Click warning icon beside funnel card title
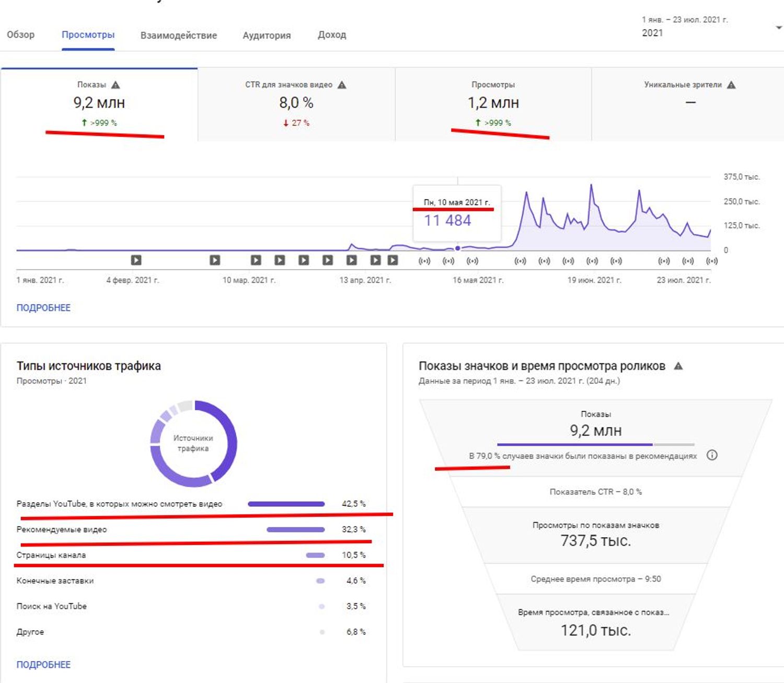Screen dimensions: 784x683 pyautogui.click(x=678, y=366)
